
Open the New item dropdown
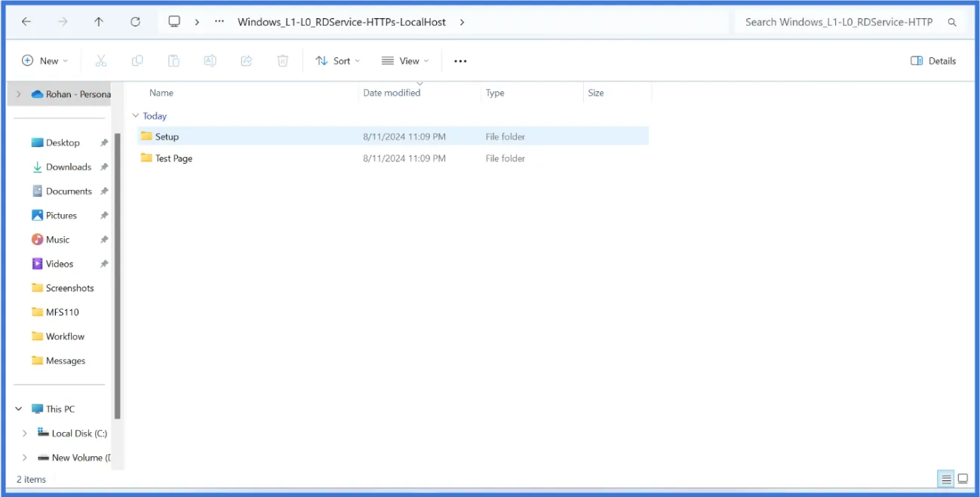[x=45, y=61]
